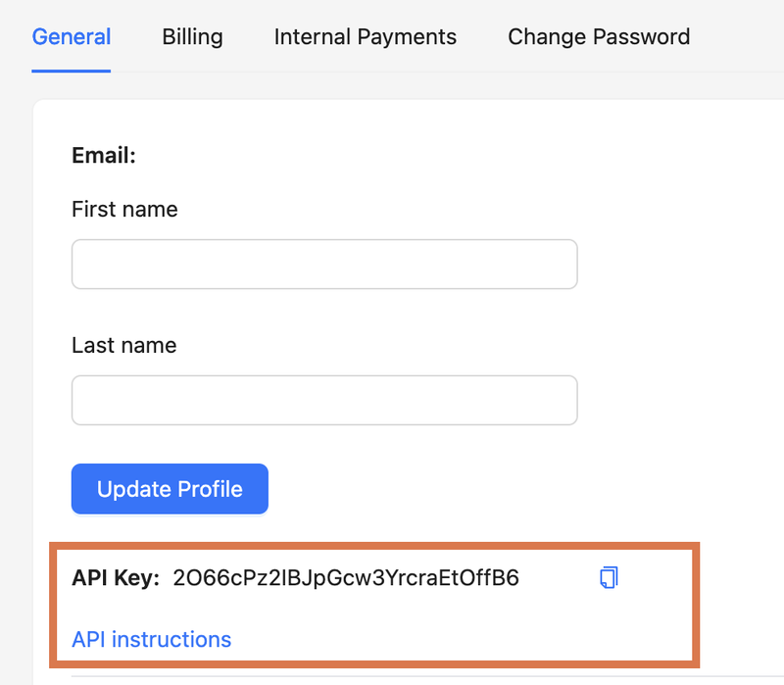Viewport: 784px width, 685px height.
Task: Copy the API key using the clipboard icon
Action: tap(609, 577)
